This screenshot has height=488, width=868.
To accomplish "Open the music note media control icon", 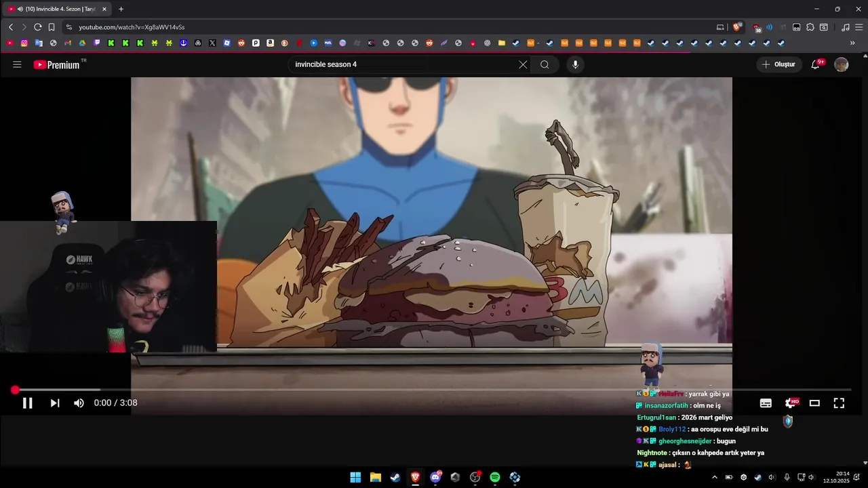I will [x=845, y=27].
